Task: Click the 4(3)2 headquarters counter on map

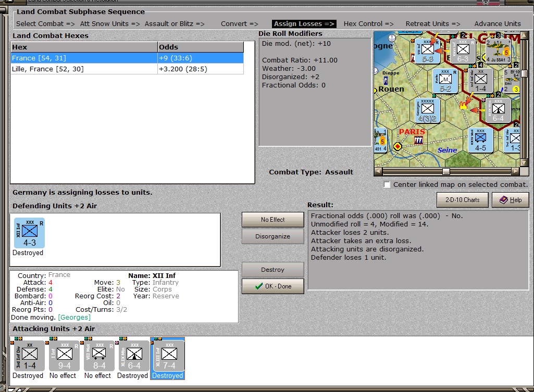Action: pos(427,110)
